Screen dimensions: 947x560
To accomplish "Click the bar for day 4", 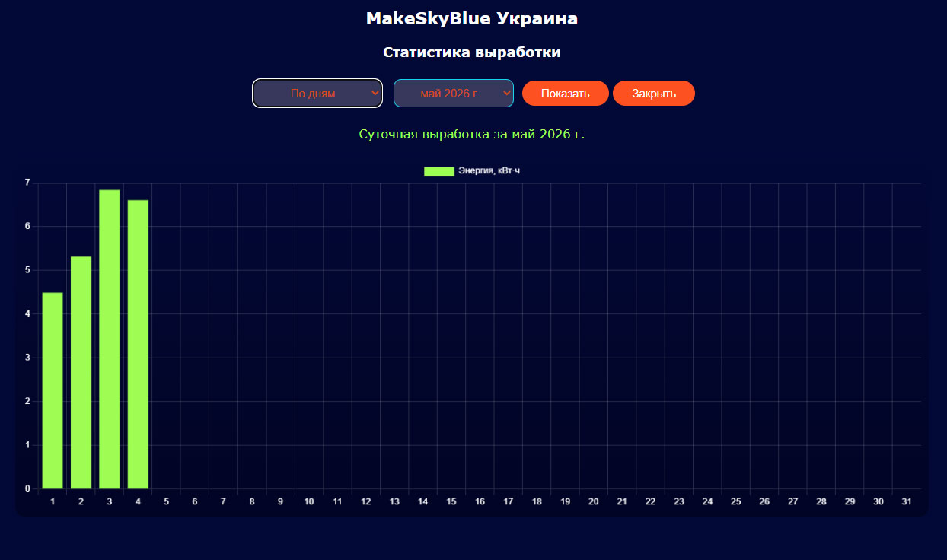I will point(138,345).
